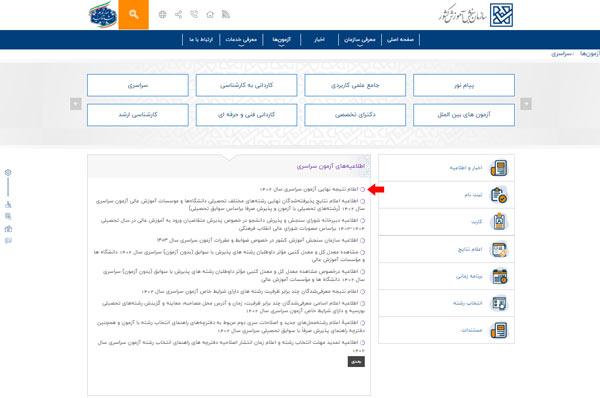This screenshot has height=398, width=600.
Task: Click the share icon in header
Action: (x=178, y=15)
